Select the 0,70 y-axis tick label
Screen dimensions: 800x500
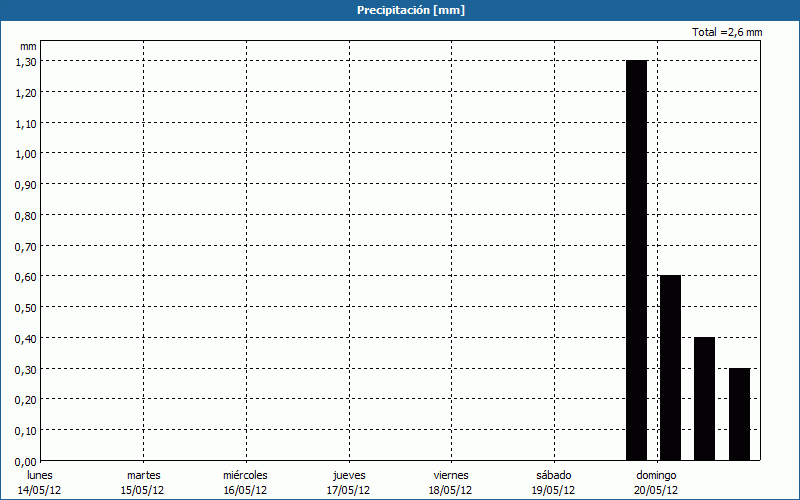tap(25, 245)
